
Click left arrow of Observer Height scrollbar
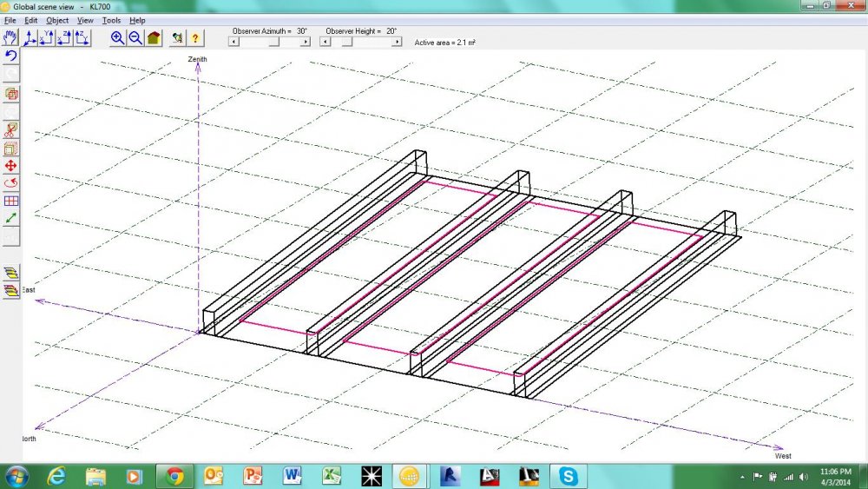click(326, 42)
